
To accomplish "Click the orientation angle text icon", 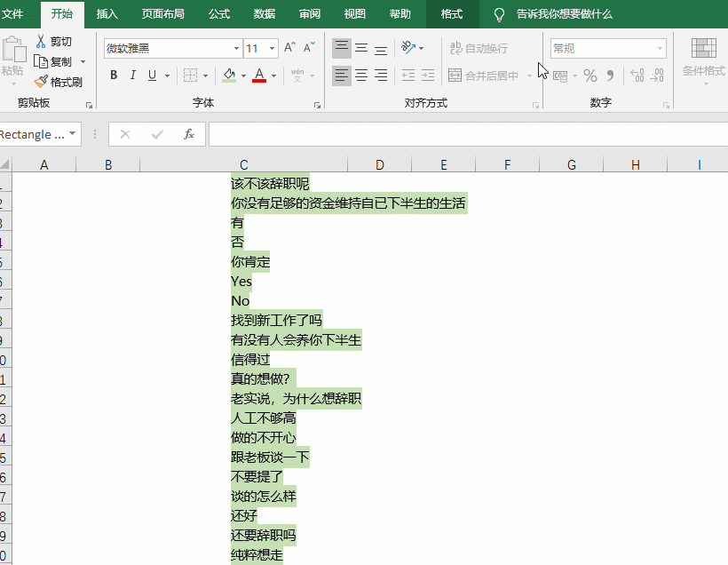I will coord(408,47).
